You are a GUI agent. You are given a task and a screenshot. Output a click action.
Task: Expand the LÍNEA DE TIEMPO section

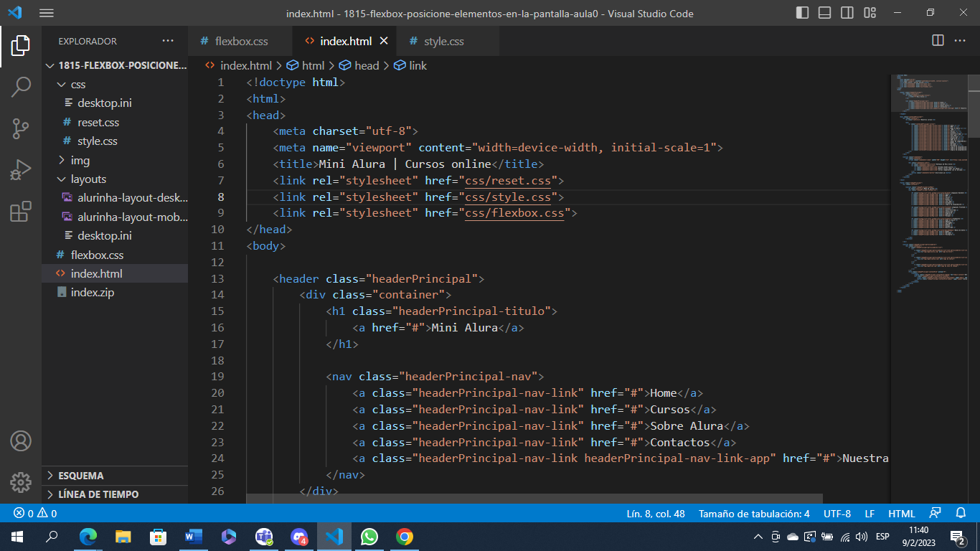115,494
